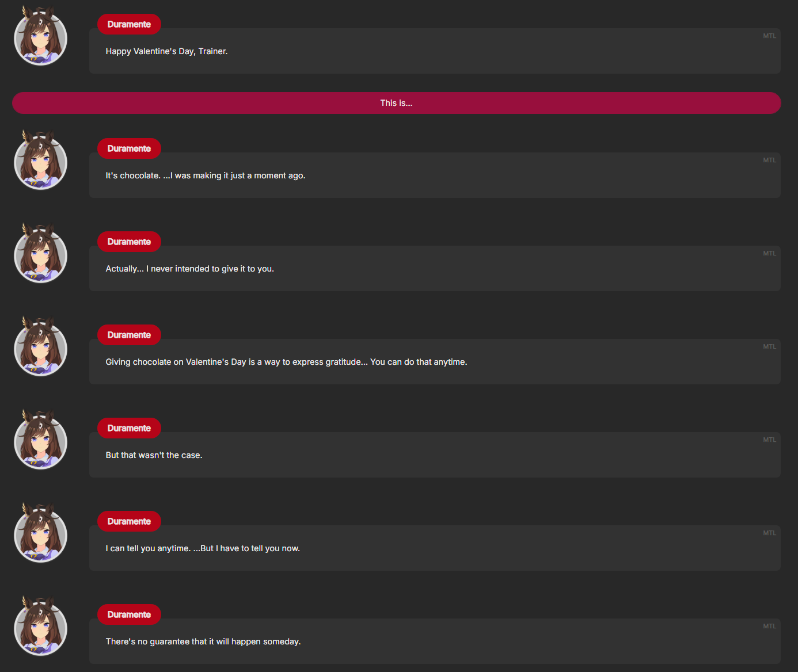Click the MTL label on "Actually... I never intended" message
798x672 pixels.
770,253
